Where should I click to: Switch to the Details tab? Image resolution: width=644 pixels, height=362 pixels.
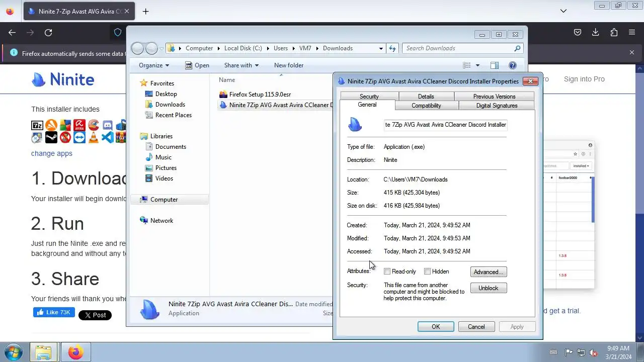(x=426, y=96)
